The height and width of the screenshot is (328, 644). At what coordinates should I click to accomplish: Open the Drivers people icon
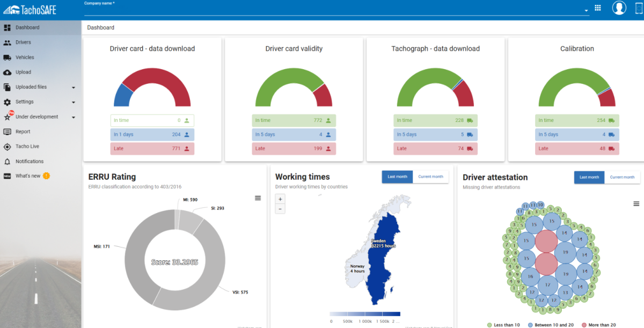(x=7, y=42)
